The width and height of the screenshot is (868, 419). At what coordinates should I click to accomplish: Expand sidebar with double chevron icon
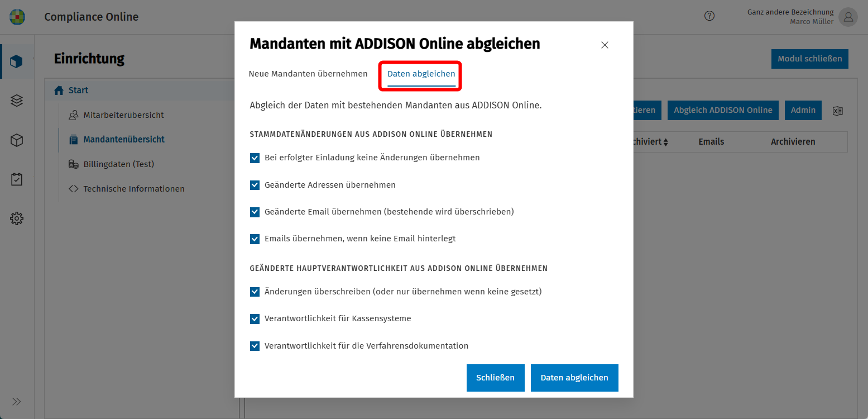pyautogui.click(x=17, y=401)
